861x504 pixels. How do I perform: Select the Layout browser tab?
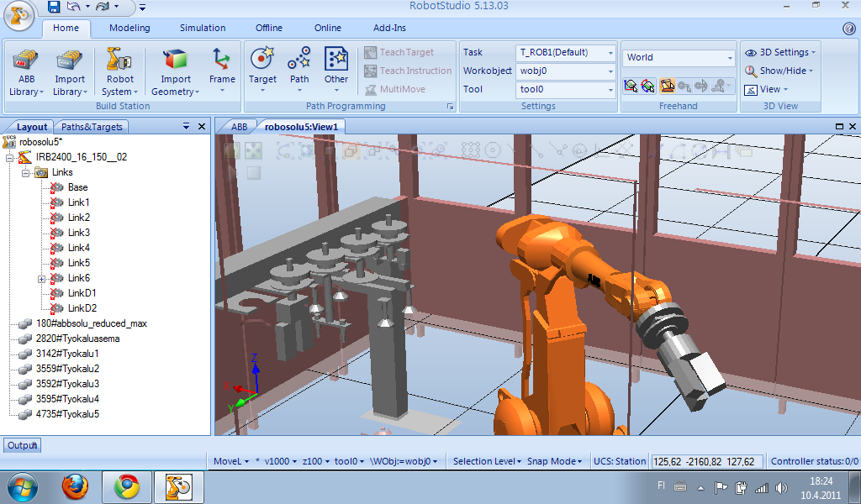click(x=32, y=127)
